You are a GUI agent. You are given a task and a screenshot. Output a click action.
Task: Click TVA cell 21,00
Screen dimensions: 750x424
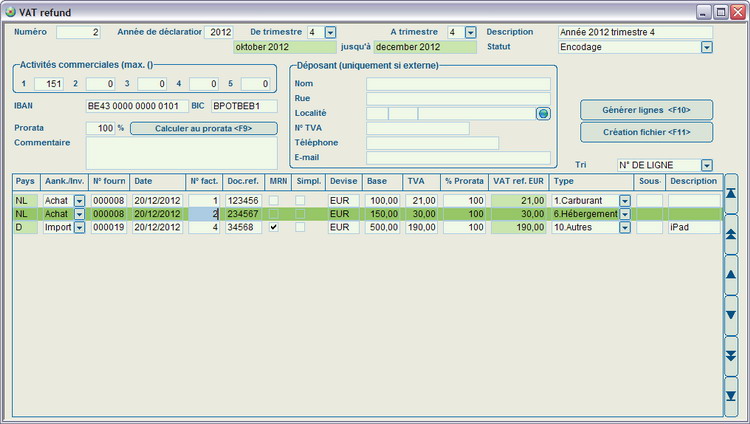(422, 201)
